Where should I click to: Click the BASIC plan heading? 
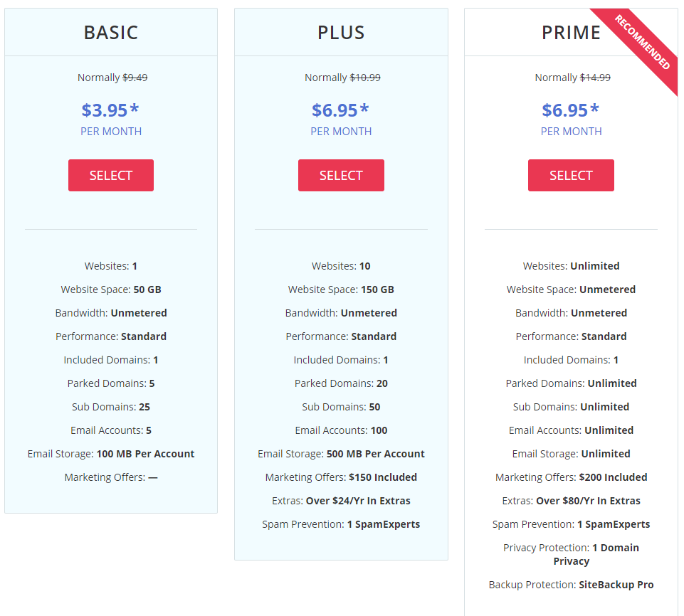[111, 33]
